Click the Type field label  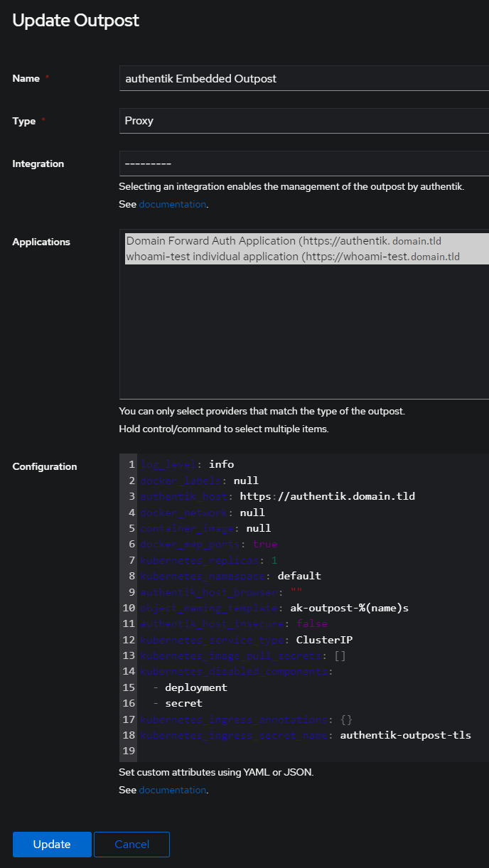(24, 121)
